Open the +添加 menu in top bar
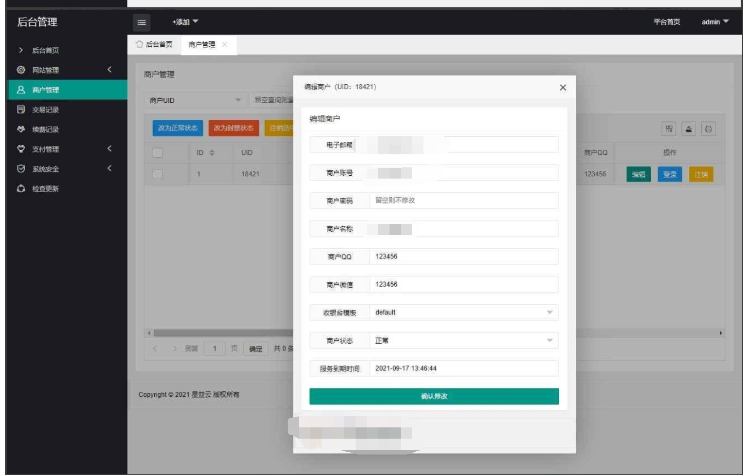The image size is (744, 475). tap(185, 21)
